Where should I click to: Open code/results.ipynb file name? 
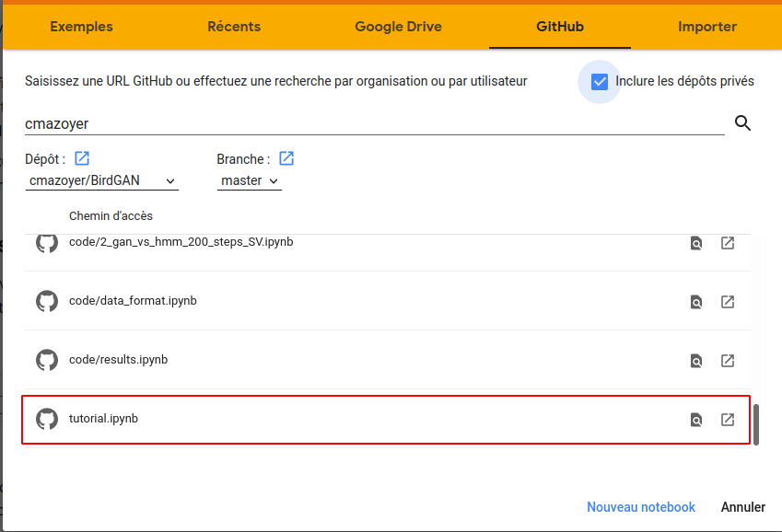pyautogui.click(x=118, y=360)
